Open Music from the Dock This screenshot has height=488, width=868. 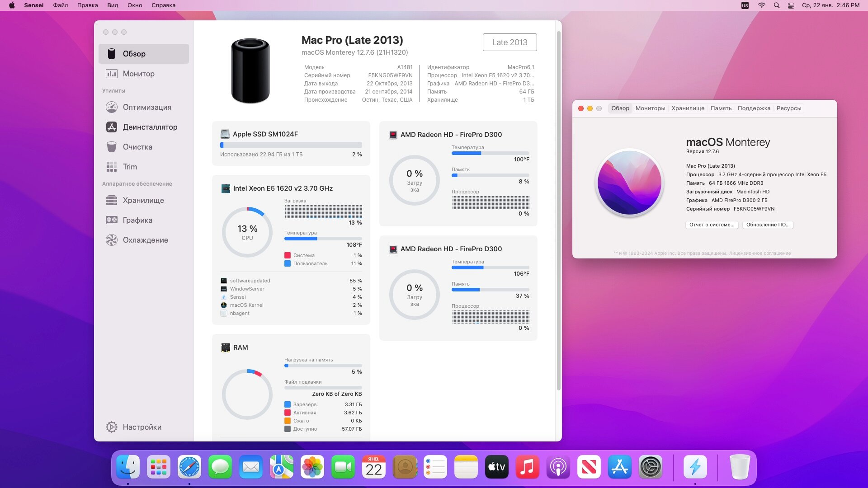pyautogui.click(x=528, y=467)
